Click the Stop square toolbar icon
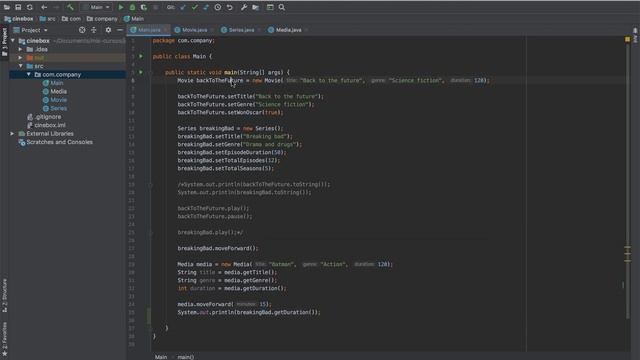Viewport: 640px width, 360px height. point(156,7)
